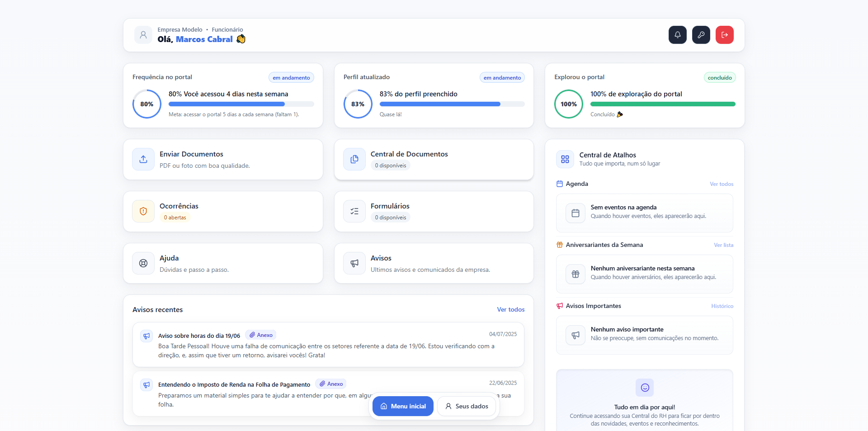Switch to Menu inicial in bottom navigation

pos(403,406)
